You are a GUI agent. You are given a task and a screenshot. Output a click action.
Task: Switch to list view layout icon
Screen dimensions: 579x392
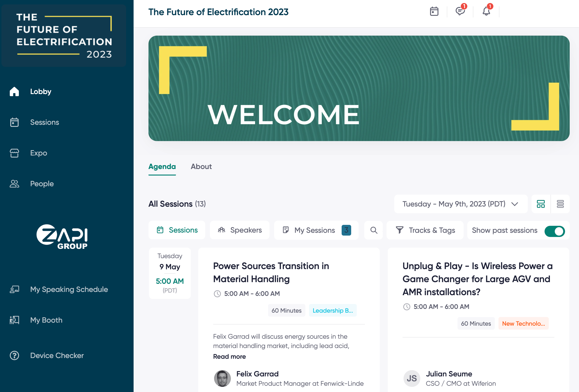(x=560, y=204)
